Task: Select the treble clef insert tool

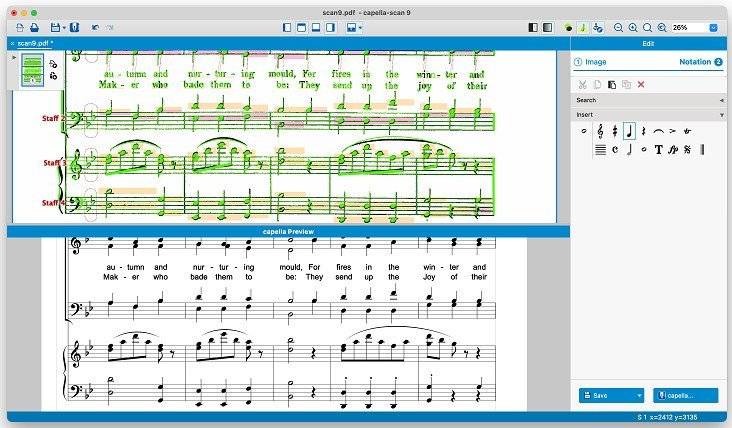Action: (x=600, y=130)
